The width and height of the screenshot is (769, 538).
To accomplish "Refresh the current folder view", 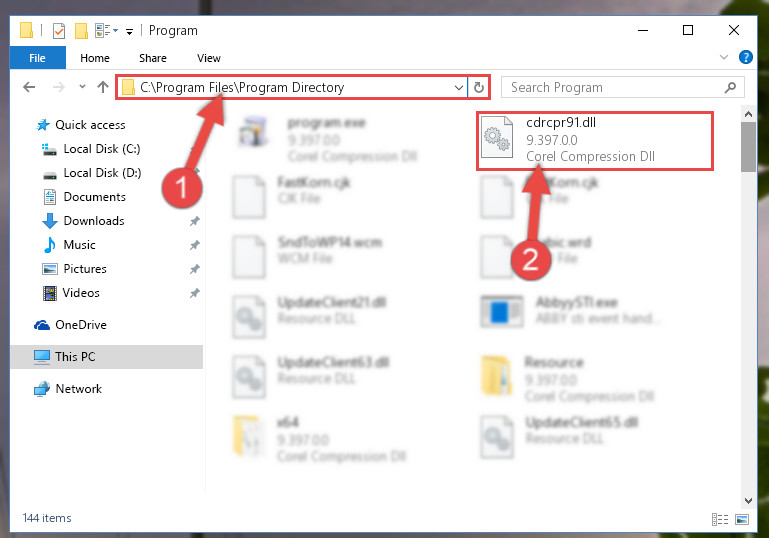I will pos(479,88).
